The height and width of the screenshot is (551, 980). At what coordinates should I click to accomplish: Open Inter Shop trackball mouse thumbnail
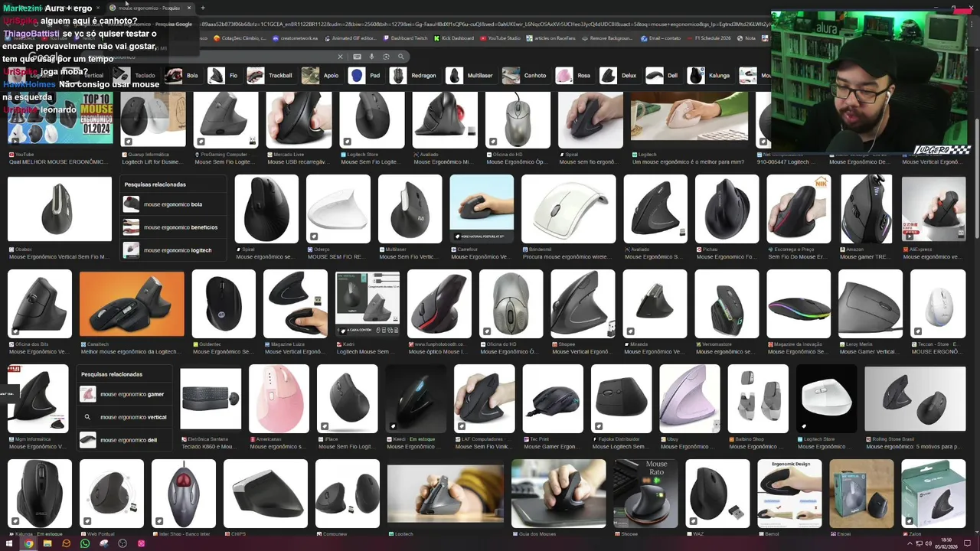(x=184, y=494)
